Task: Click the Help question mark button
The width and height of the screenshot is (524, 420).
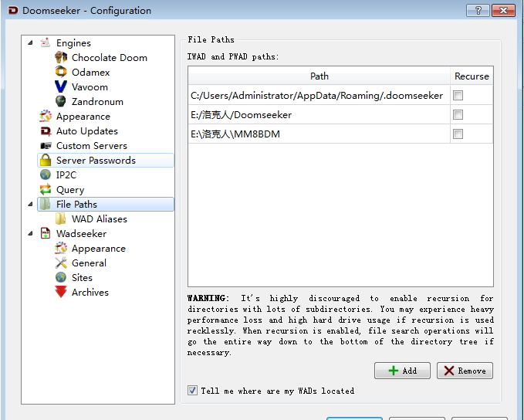Action: pos(478,10)
